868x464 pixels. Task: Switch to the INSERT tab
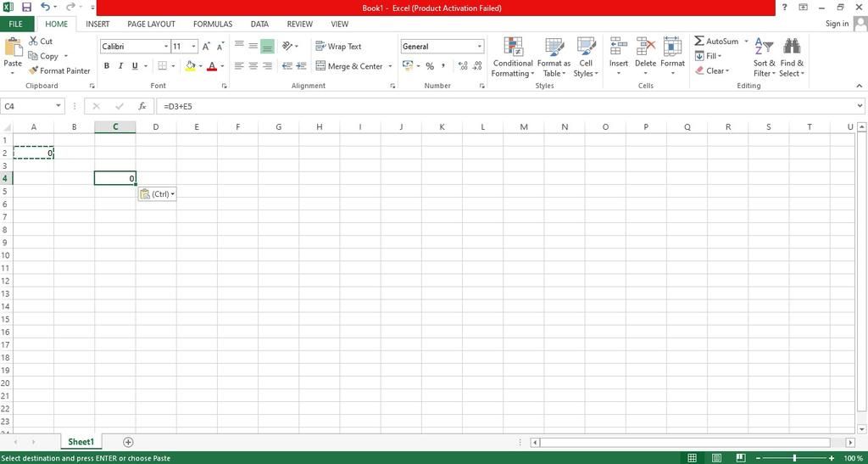coord(97,25)
